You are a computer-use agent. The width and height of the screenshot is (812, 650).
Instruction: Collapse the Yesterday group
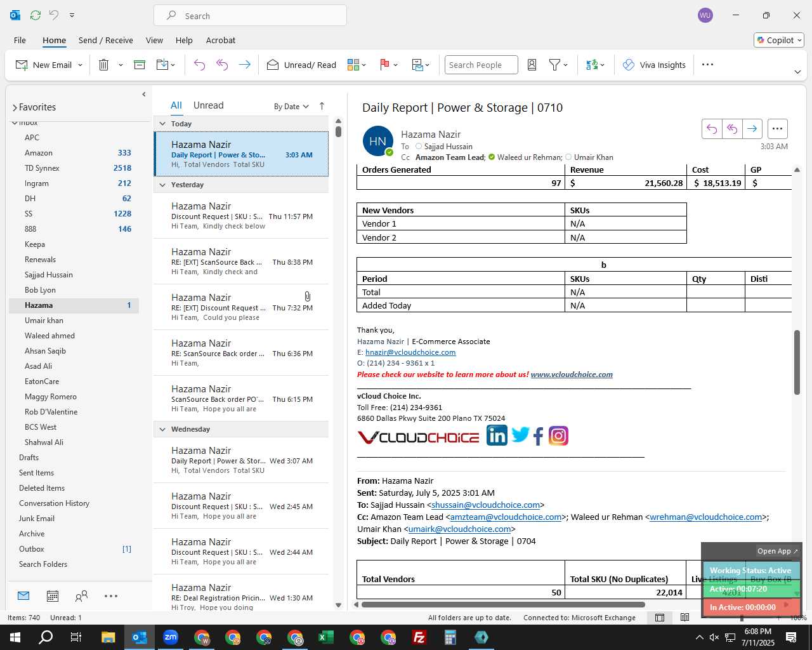click(x=162, y=185)
